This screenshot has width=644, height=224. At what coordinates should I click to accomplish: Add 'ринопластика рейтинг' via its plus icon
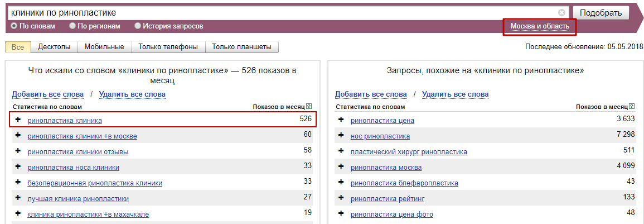point(341,198)
